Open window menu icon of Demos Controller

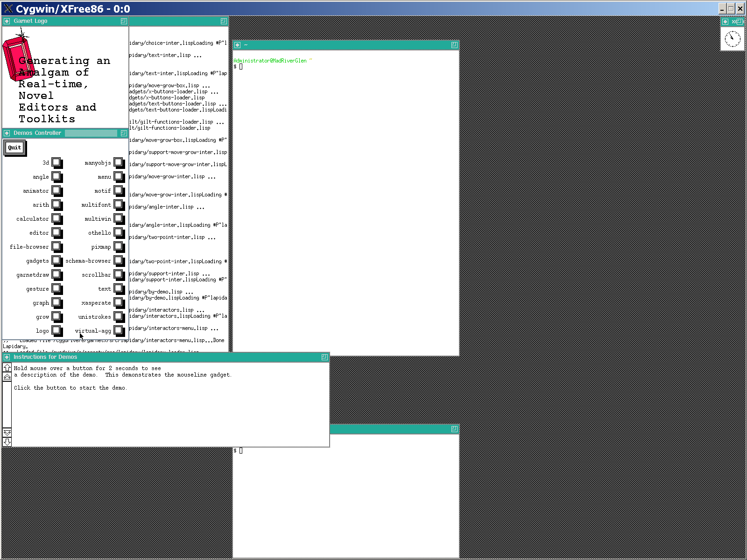tap(7, 133)
